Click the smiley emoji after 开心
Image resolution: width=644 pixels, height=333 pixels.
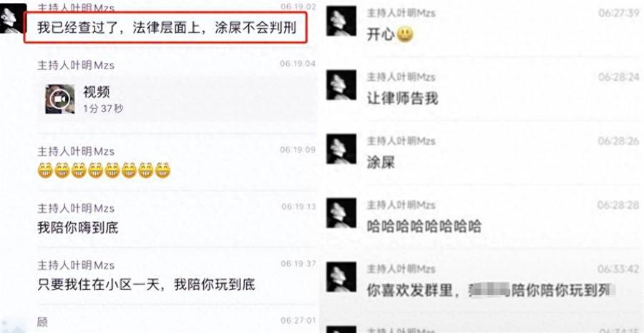(405, 35)
